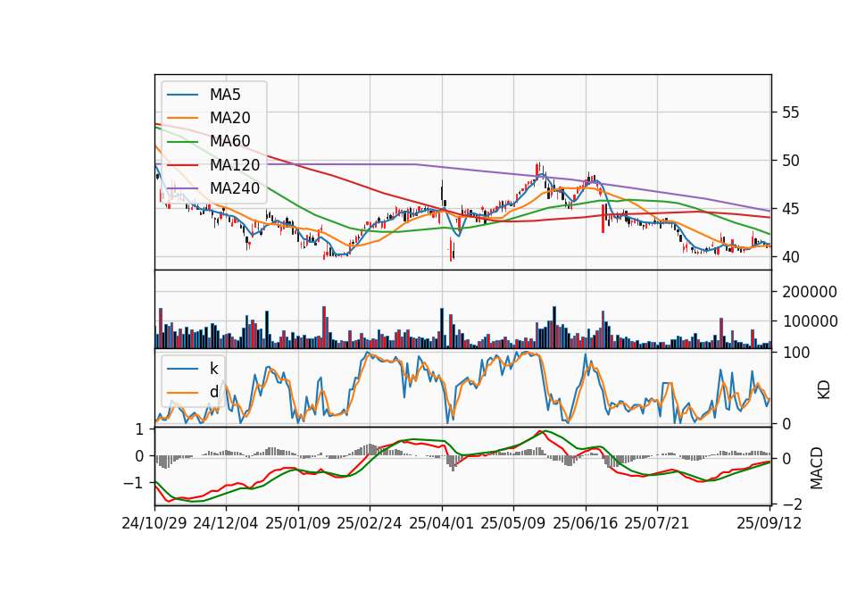Click the purple MA240 legend line sample
The image size is (857, 616).
click(x=182, y=188)
